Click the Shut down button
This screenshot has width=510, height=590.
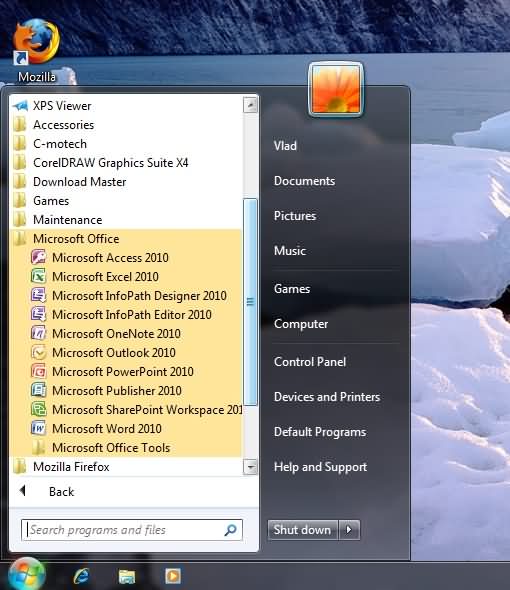point(303,530)
